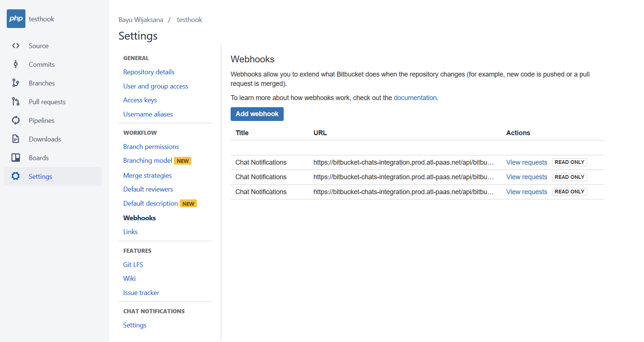
Task: Click third Chat Notifications title cell
Action: pyautogui.click(x=261, y=192)
